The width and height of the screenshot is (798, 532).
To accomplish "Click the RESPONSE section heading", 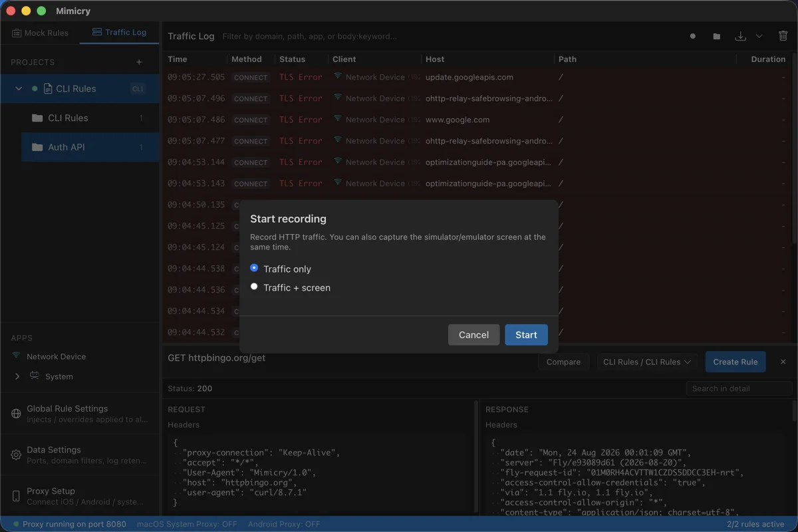I will pos(507,410).
